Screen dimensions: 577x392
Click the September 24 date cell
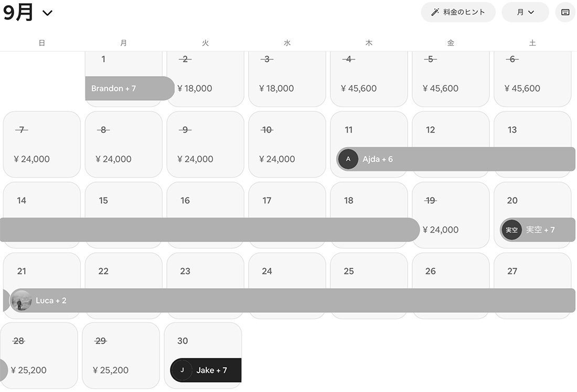287,273
